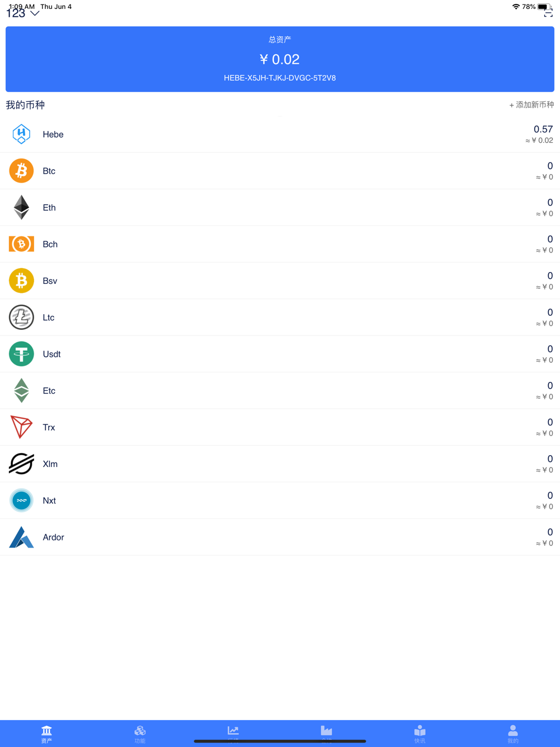Tap the HEBE wallet address text
Screen dimensions: 560x747
[279, 78]
